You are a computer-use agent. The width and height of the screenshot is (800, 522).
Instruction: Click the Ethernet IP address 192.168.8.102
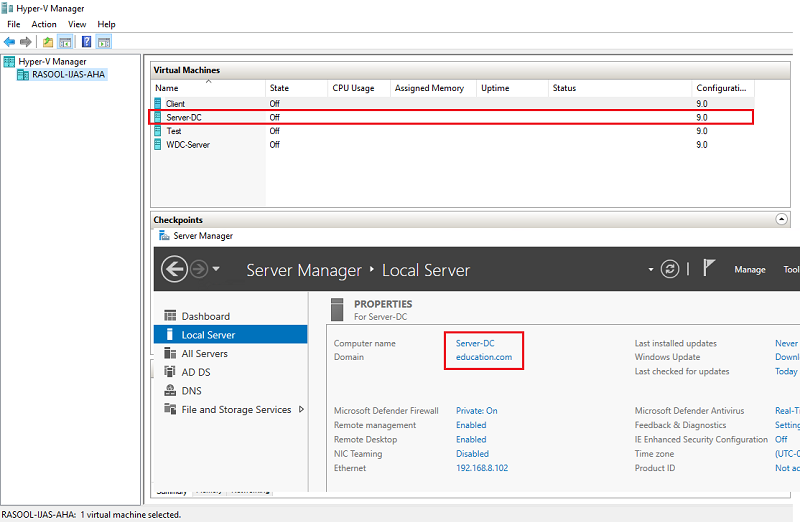[x=482, y=468]
